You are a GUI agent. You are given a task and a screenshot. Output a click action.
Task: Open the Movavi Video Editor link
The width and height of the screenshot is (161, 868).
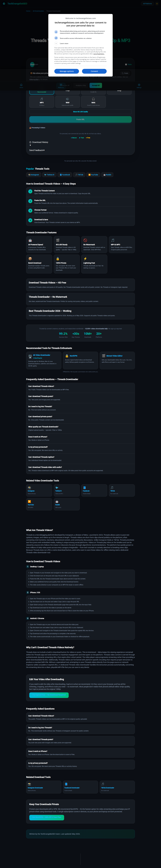[x=114, y=356]
